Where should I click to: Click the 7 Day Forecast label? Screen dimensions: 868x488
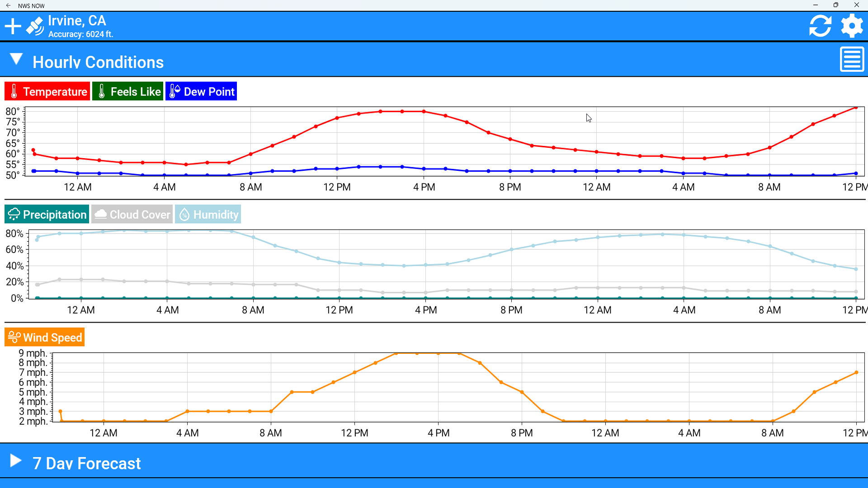pos(86,463)
